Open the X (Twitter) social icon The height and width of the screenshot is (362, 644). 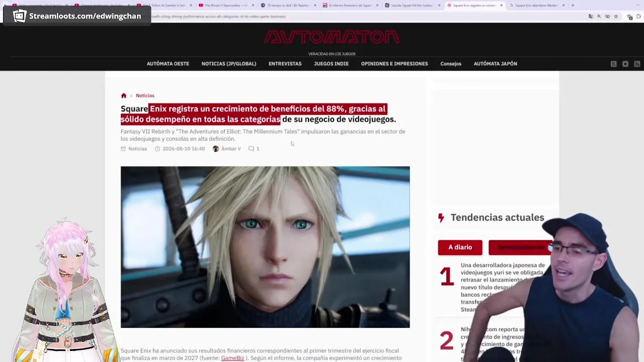click(x=614, y=64)
